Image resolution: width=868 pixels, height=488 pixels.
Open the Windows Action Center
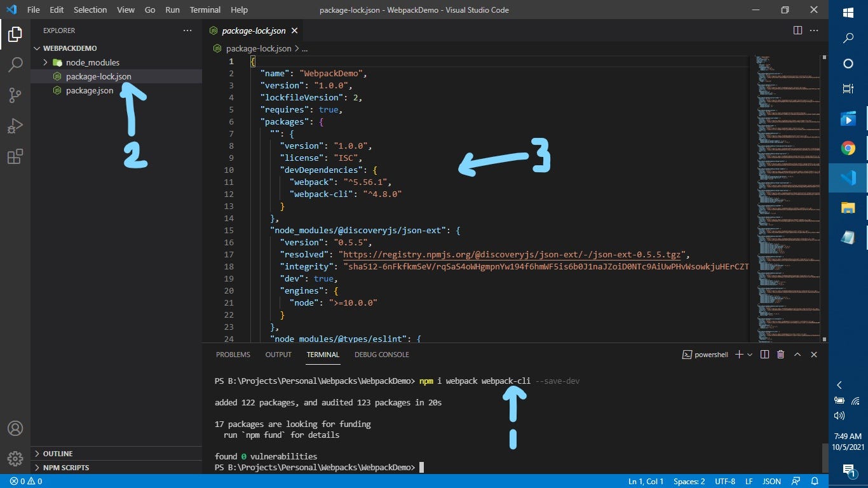848,470
